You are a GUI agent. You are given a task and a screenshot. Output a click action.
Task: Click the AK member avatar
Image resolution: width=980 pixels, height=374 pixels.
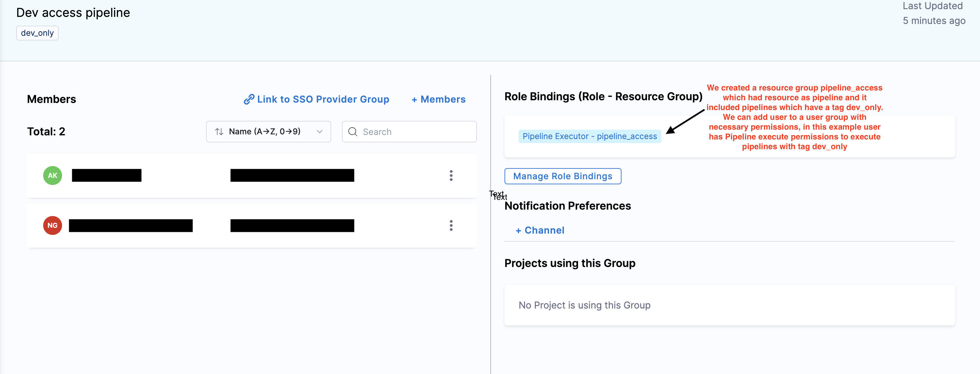53,176
